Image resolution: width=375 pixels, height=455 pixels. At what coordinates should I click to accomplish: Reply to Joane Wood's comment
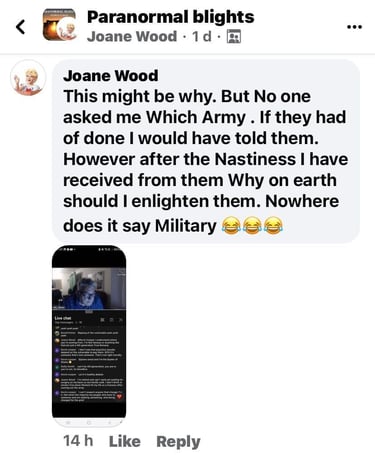point(178,442)
